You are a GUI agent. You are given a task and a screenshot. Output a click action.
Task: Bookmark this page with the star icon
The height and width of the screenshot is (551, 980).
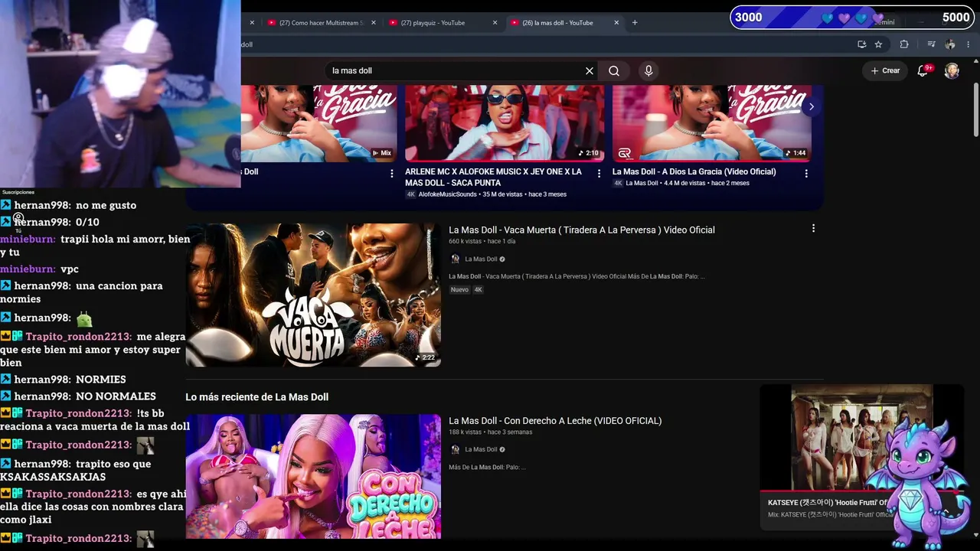(x=878, y=44)
